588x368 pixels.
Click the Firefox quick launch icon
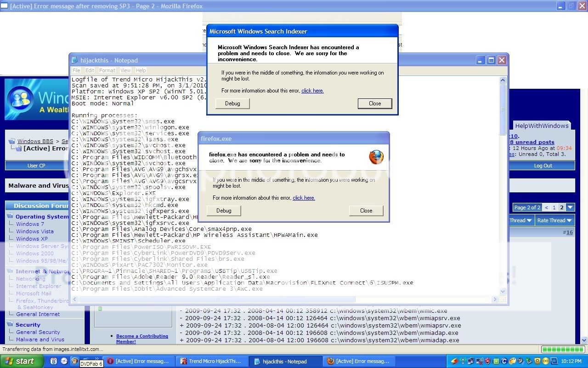tap(74, 361)
